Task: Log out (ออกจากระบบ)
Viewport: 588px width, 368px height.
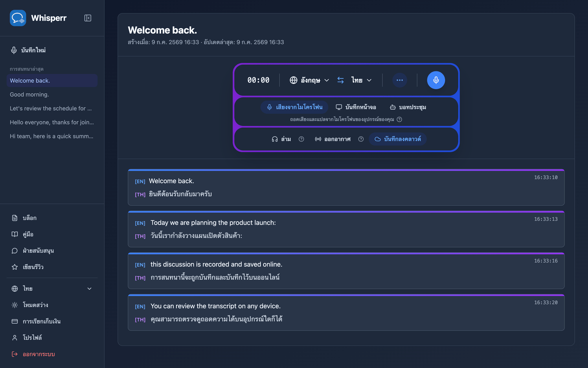Action: [52, 354]
